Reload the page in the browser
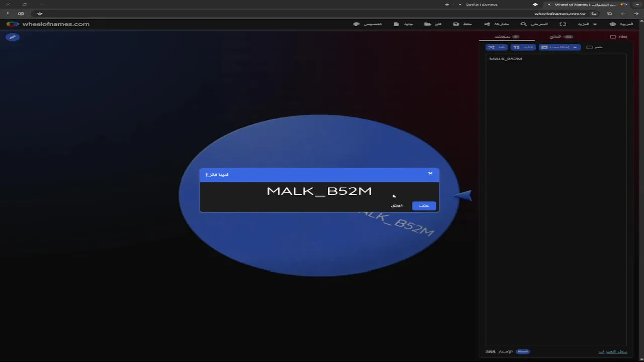Screen dimensions: 644x362 tap(610, 14)
